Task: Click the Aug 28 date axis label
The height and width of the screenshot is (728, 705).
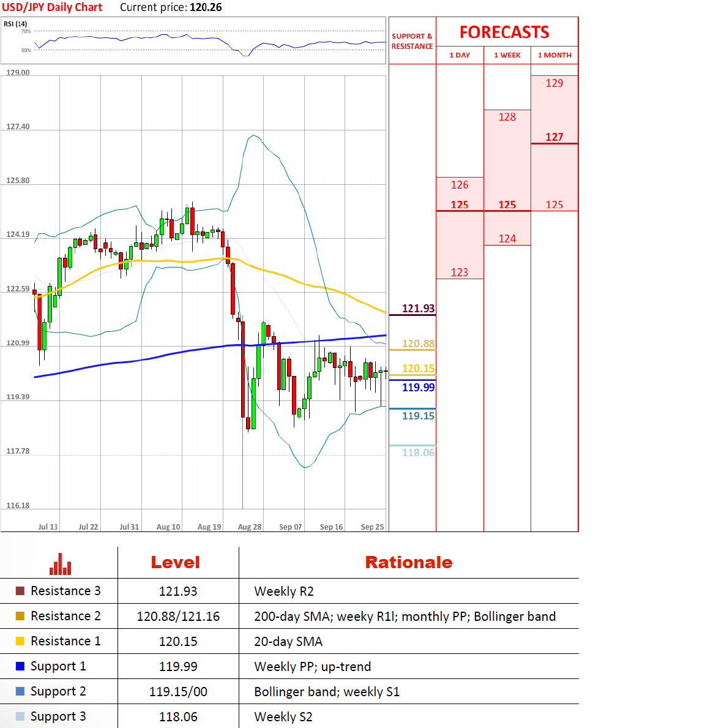Action: pos(250,527)
